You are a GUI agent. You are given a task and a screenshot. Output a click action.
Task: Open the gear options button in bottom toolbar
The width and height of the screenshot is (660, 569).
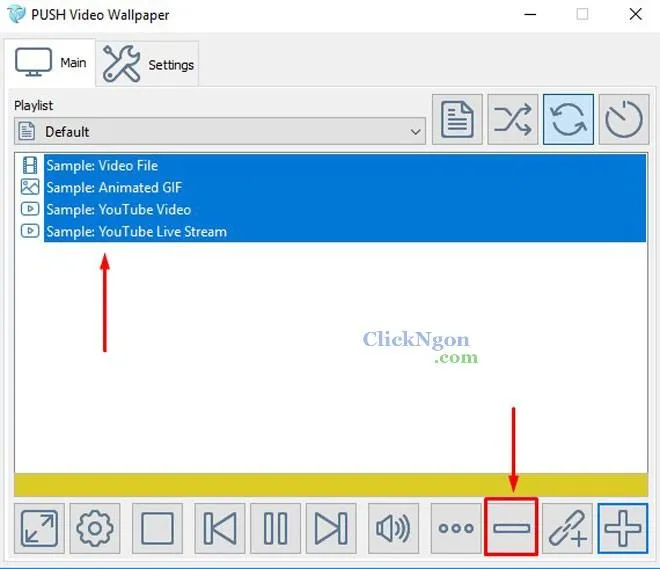(95, 528)
